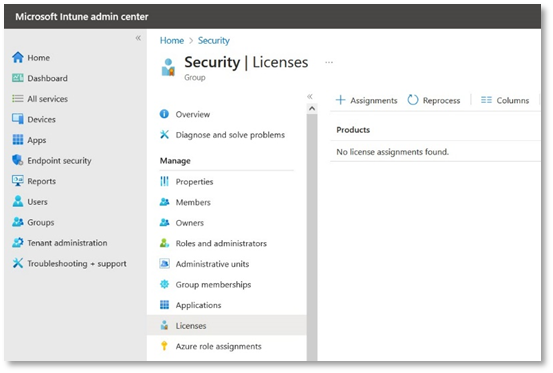Viewport: 553px width, 373px height.
Task: Click the Troubleshooting + support wrench icon
Action: click(x=17, y=263)
